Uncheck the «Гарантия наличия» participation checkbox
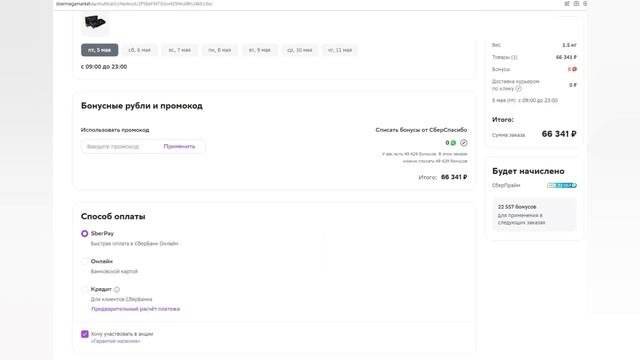640x360 pixels. pos(84,334)
